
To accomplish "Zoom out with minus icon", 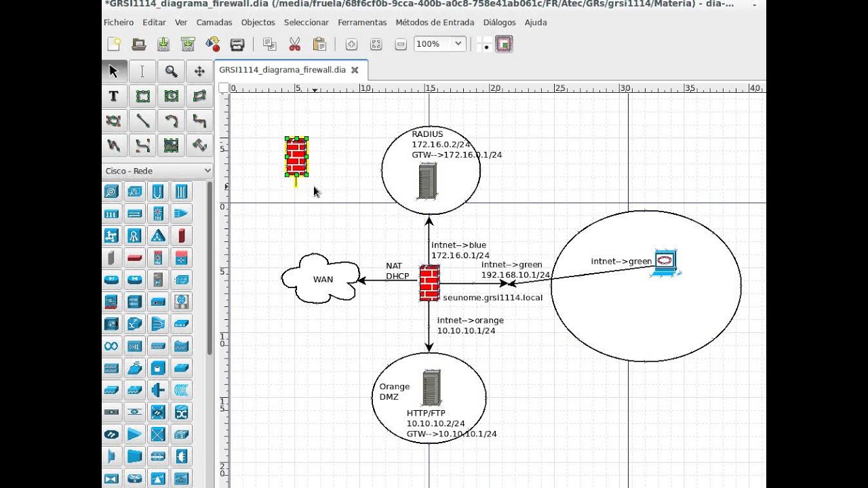I will 401,44.
